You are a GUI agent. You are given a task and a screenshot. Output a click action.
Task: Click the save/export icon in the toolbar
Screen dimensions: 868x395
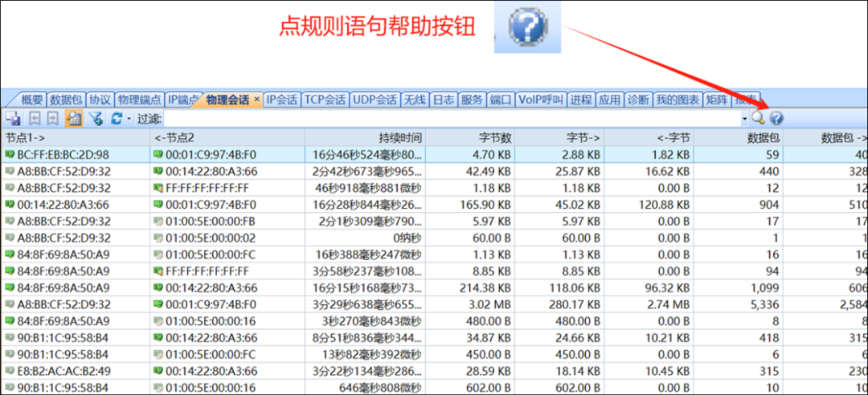click(14, 118)
